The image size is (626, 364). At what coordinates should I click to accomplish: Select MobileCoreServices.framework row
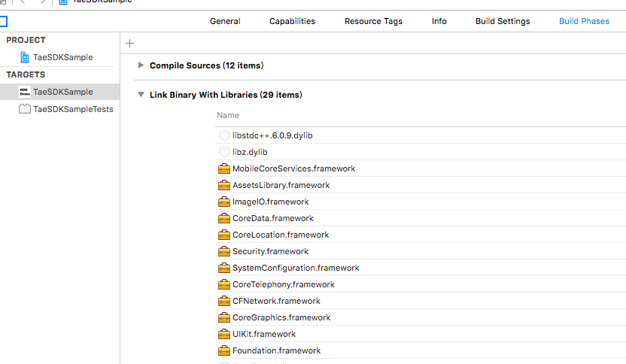pyautogui.click(x=421, y=168)
